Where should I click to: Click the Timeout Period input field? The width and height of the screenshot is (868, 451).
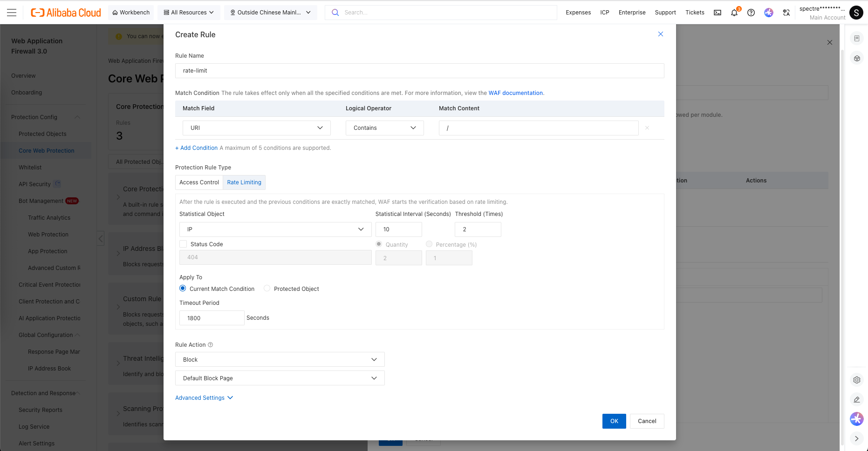(212, 318)
